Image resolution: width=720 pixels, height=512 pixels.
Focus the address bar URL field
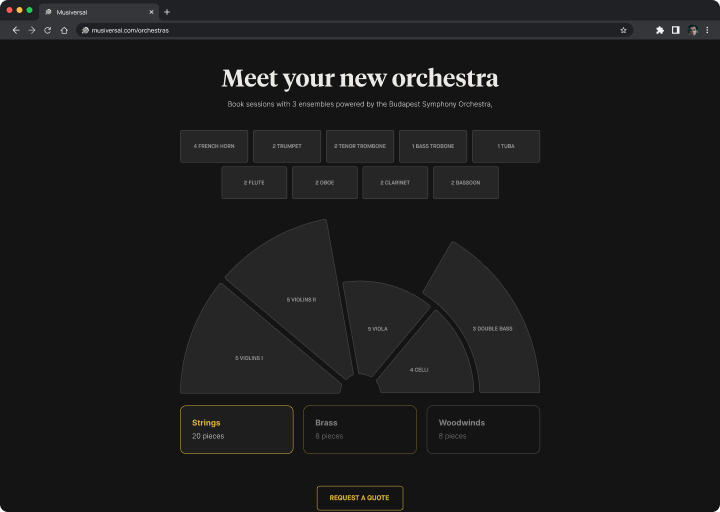350,30
